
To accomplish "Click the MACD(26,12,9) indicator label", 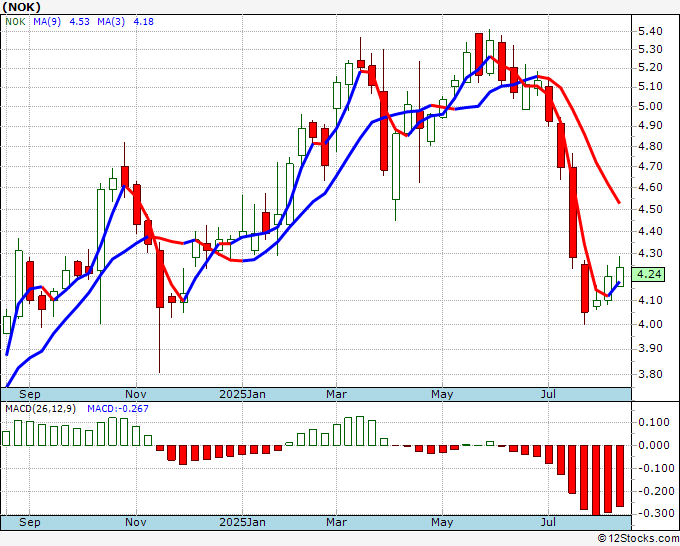I will [41, 409].
